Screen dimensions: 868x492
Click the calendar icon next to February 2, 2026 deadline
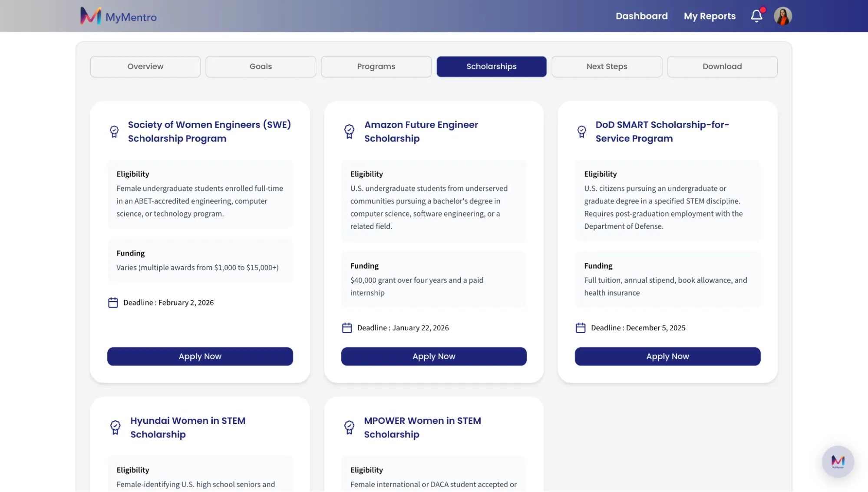(x=113, y=302)
